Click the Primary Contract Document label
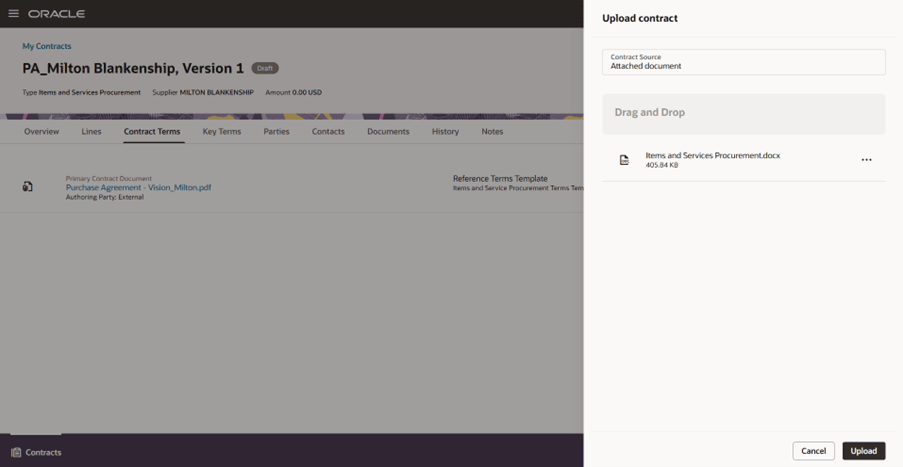 [108, 179]
